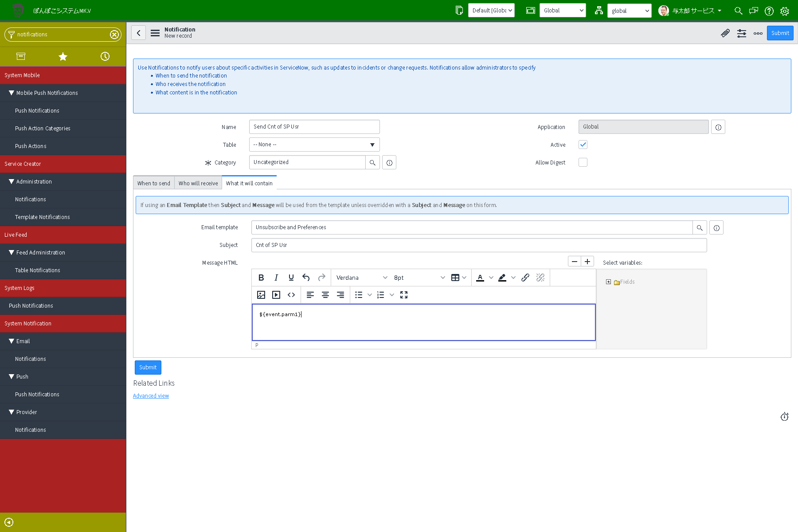Expand the Fields variables tree
This screenshot has height=532, width=798.
tap(608, 282)
